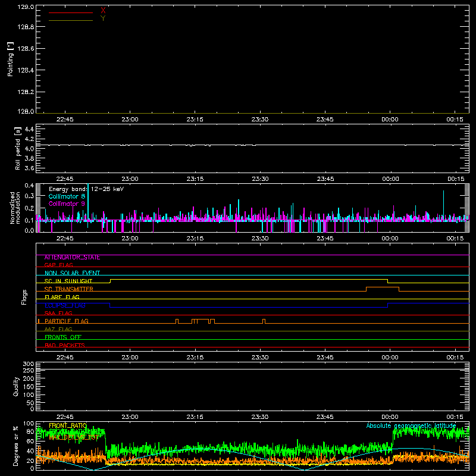Select the Y legend label

pyautogui.click(x=103, y=18)
